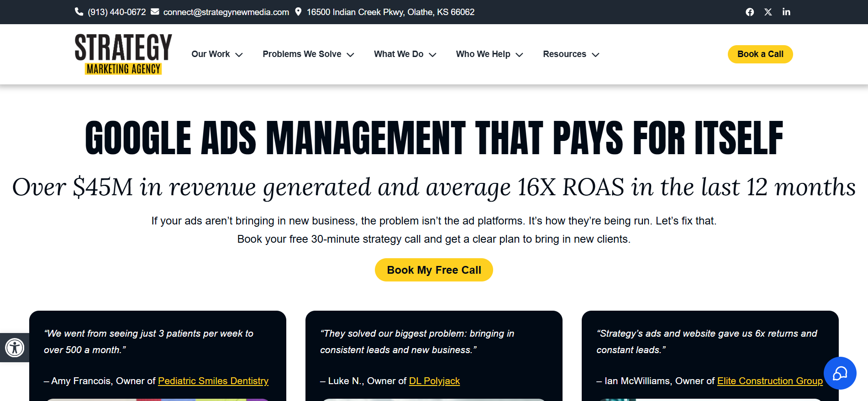Expand the Resources chevron

tap(595, 55)
